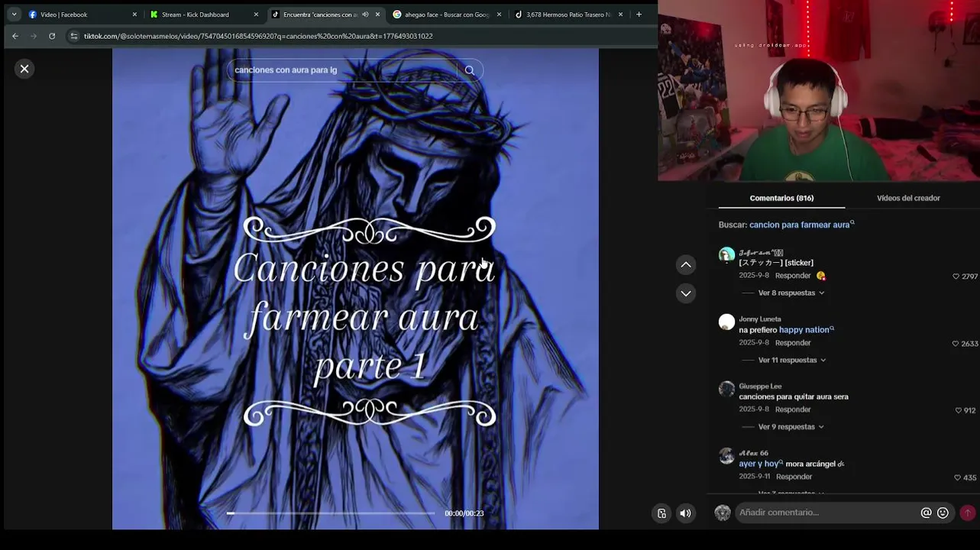Screen dimensions: 980x550
Task: Switch to the Video | Facebook tab
Action: (76, 15)
